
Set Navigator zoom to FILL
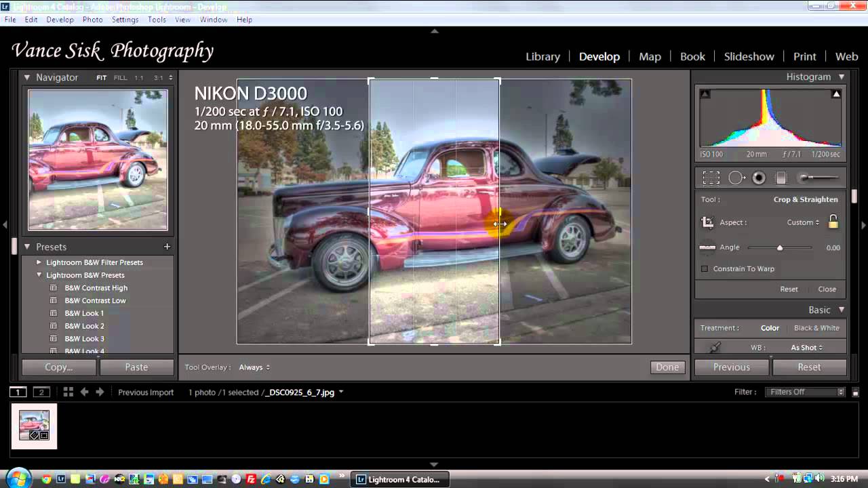(x=120, y=78)
